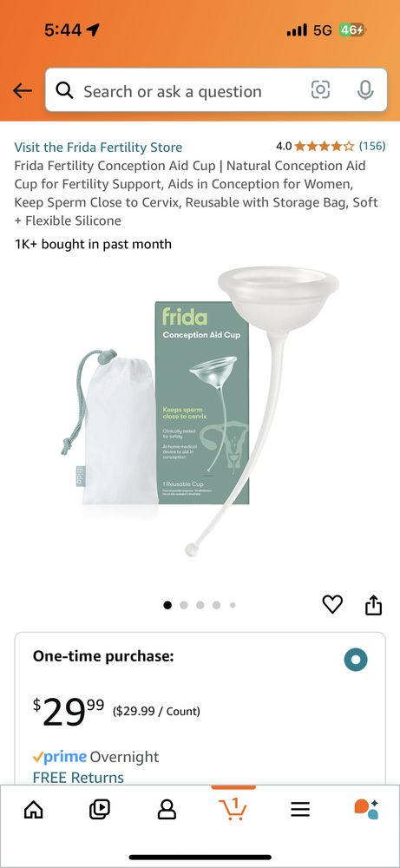Open the 156 reviews link
Image resolution: width=400 pixels, height=868 pixels.
(x=371, y=146)
